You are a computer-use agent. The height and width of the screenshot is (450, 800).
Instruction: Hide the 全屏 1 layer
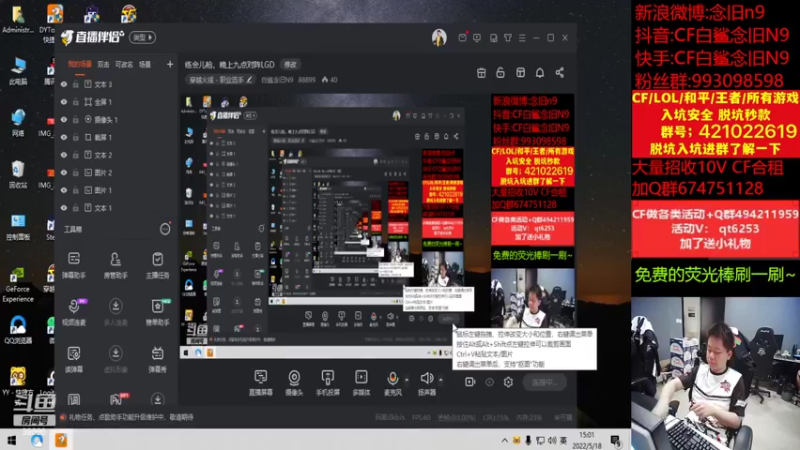[x=64, y=102]
